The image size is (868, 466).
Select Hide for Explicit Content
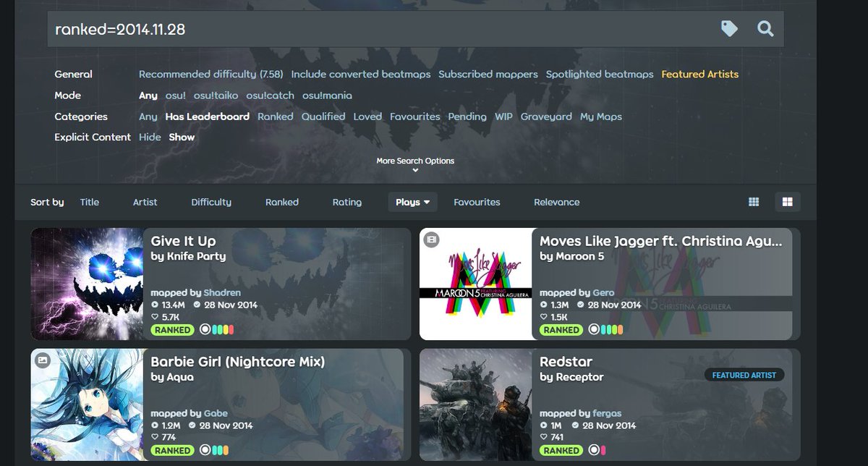click(x=150, y=137)
